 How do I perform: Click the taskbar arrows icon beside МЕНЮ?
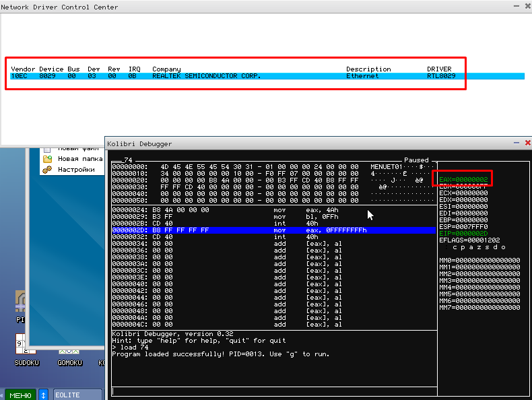(43, 395)
